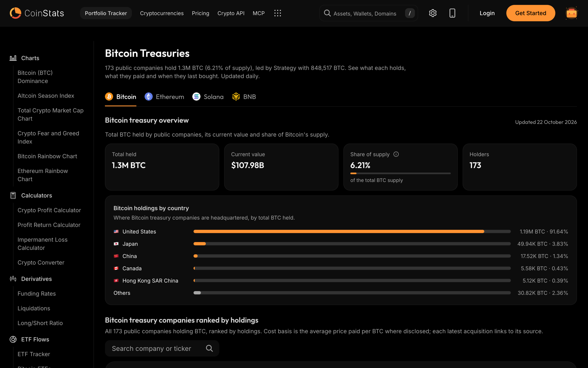Click the mobile app phone icon

point(452,13)
